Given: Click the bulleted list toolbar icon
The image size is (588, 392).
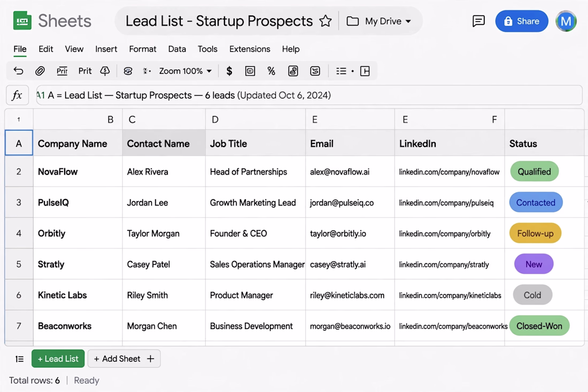Looking at the screenshot, I should click(x=341, y=71).
